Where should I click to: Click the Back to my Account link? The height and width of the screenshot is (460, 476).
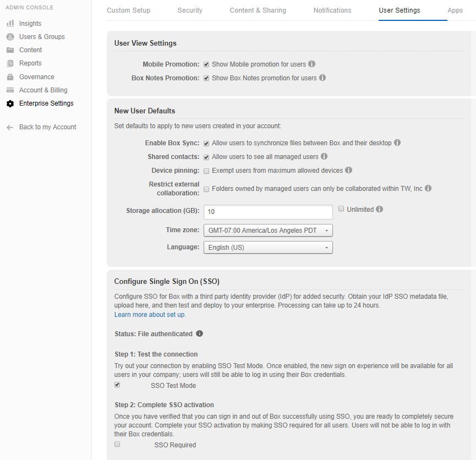tap(48, 127)
